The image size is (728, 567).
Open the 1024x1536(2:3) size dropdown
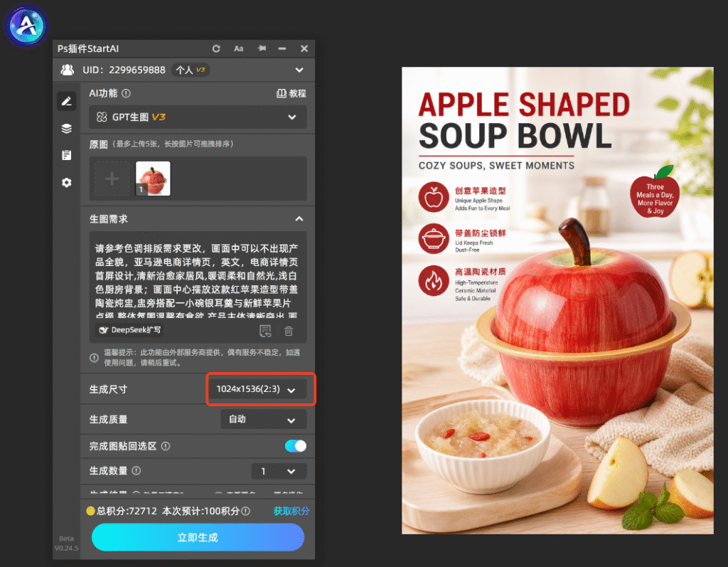pos(257,389)
